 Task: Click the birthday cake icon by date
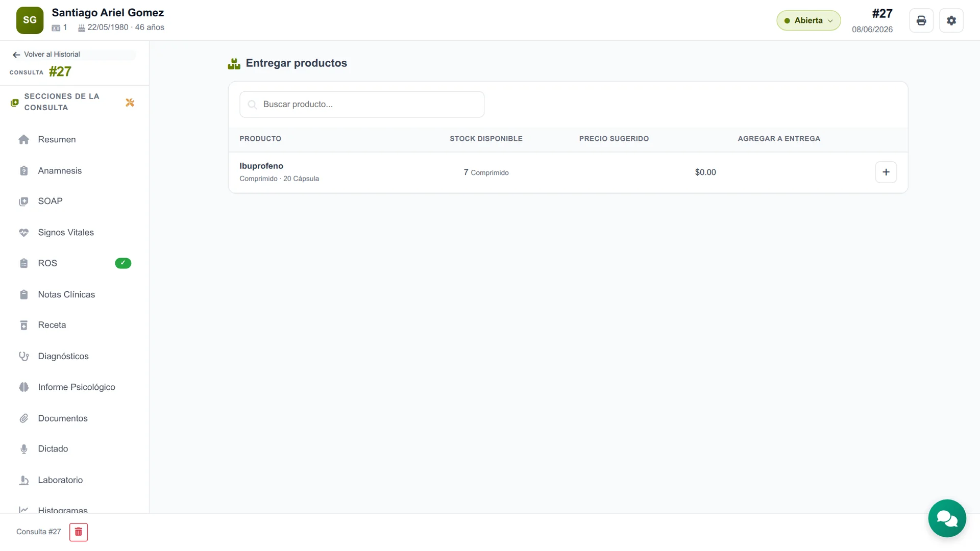coord(81,28)
